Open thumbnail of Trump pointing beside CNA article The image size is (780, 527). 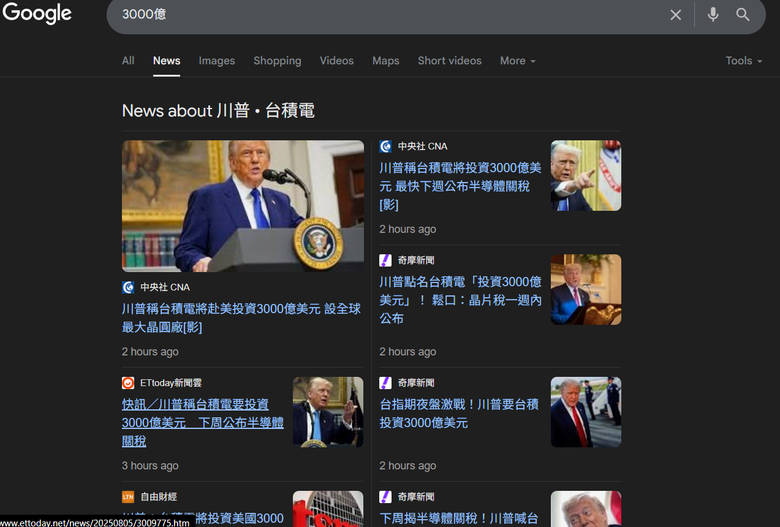(586, 176)
